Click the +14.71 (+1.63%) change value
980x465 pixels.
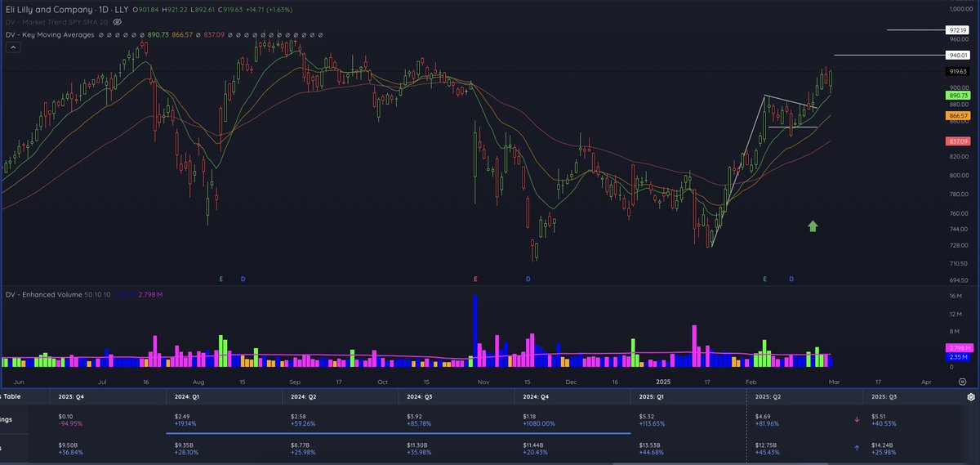[269, 9]
